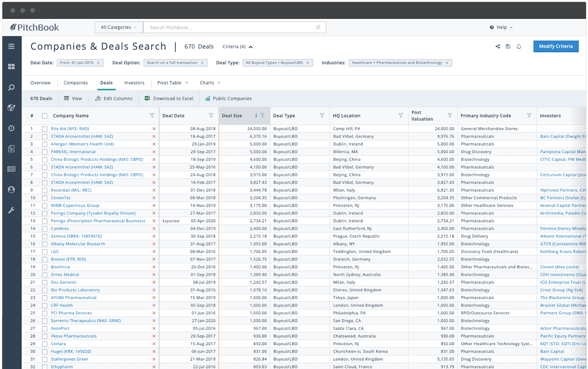Open the Help dropdown menu
588x369 pixels.
pos(501,27)
